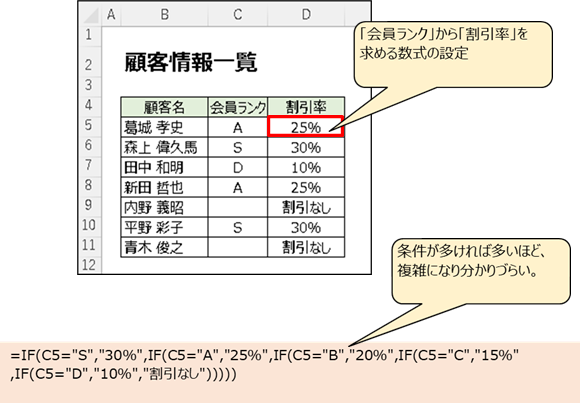
Task: Click the 顧客情報一覧 title cell
Action: click(x=190, y=62)
